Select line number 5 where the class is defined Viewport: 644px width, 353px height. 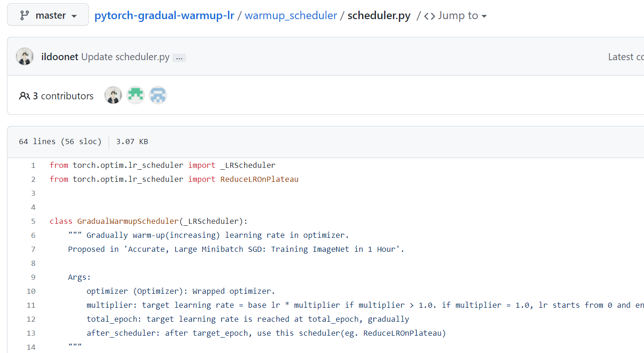[x=33, y=221]
